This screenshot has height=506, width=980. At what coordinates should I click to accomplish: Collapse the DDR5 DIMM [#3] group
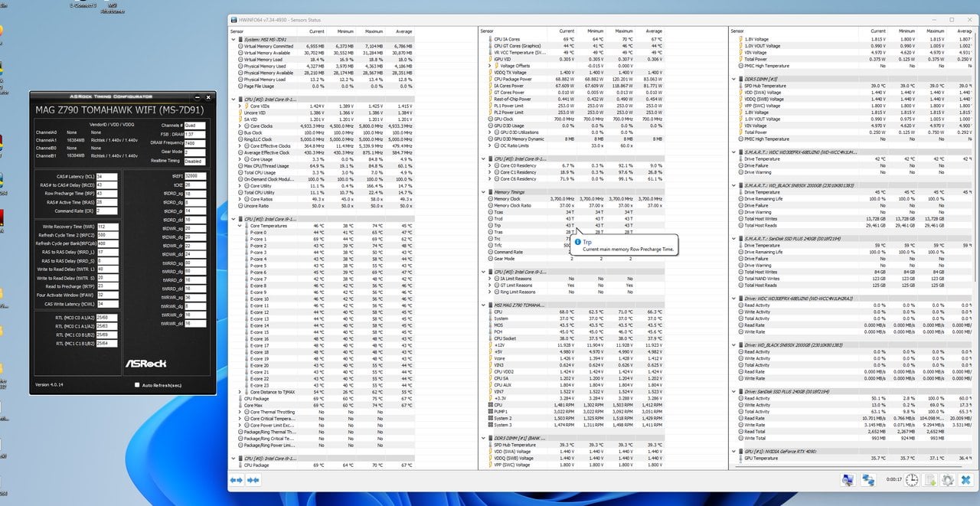coord(733,79)
